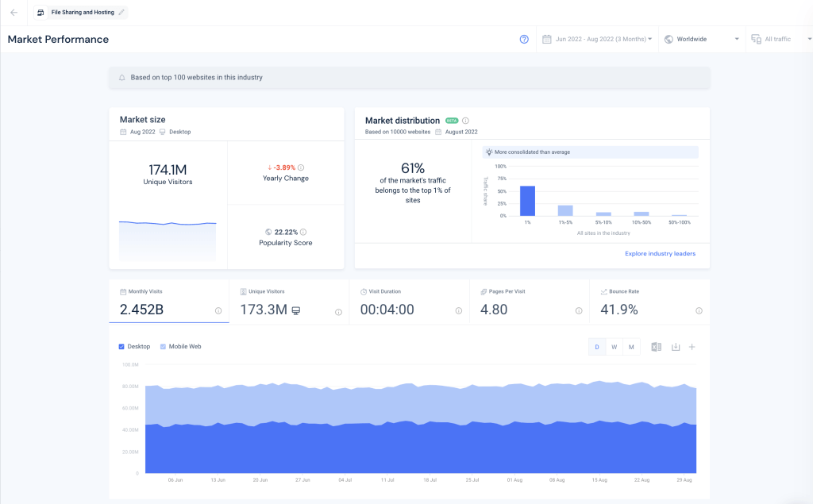Enable the Mobile Web checkbox
Image resolution: width=813 pixels, height=504 pixels.
(164, 346)
